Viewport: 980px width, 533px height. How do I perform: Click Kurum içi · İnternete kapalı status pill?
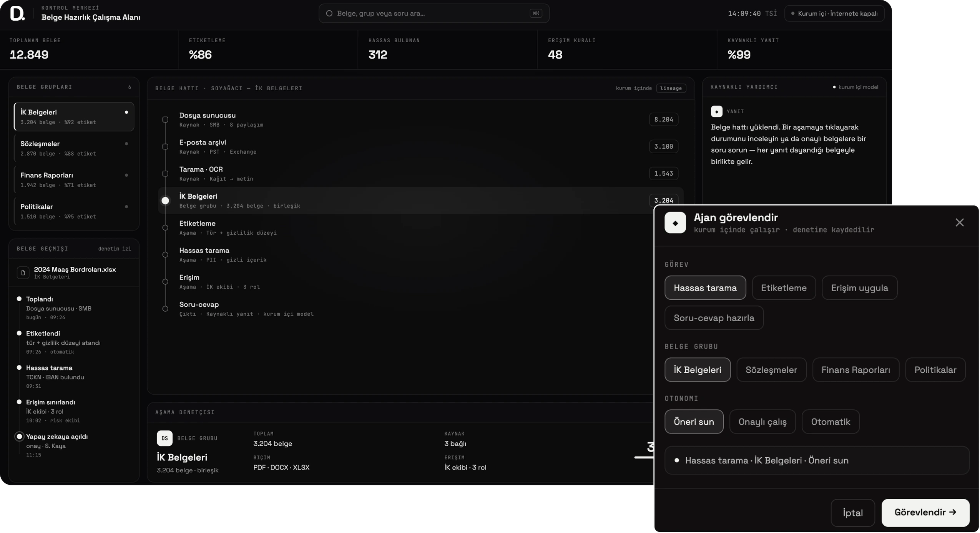coord(834,13)
